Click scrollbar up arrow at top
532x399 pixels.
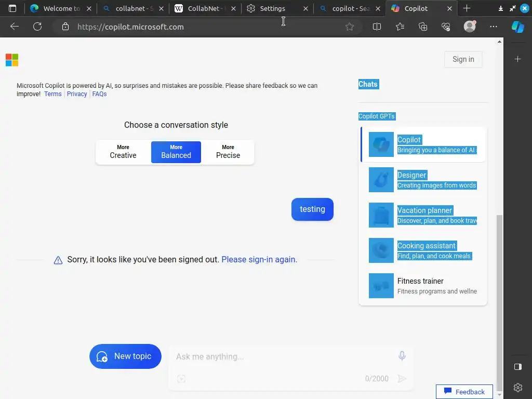(x=499, y=42)
